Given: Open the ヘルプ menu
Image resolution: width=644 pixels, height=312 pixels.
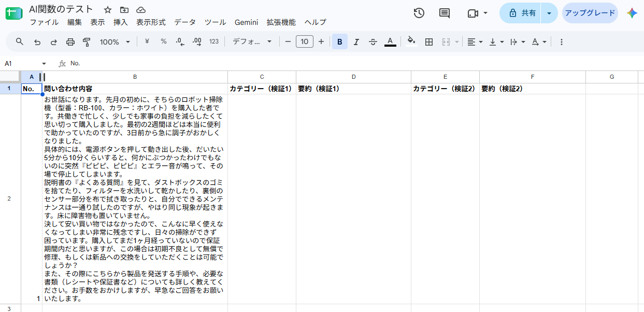Looking at the screenshot, I should point(315,22).
